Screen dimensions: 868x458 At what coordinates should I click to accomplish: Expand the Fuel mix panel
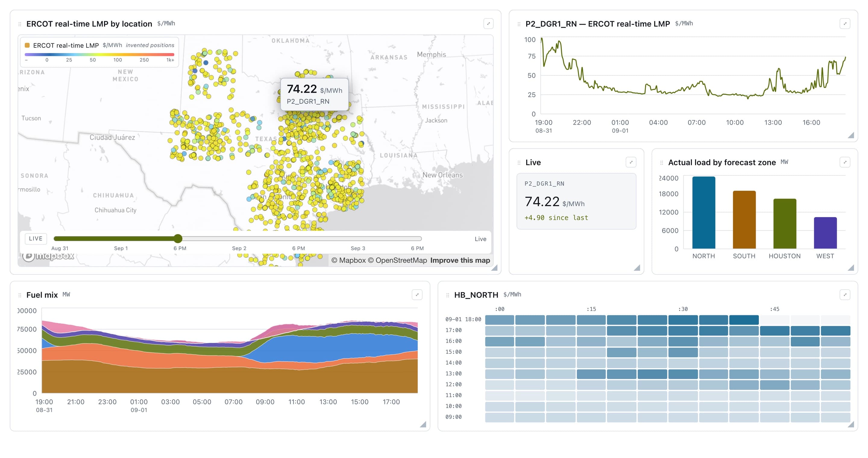417,295
